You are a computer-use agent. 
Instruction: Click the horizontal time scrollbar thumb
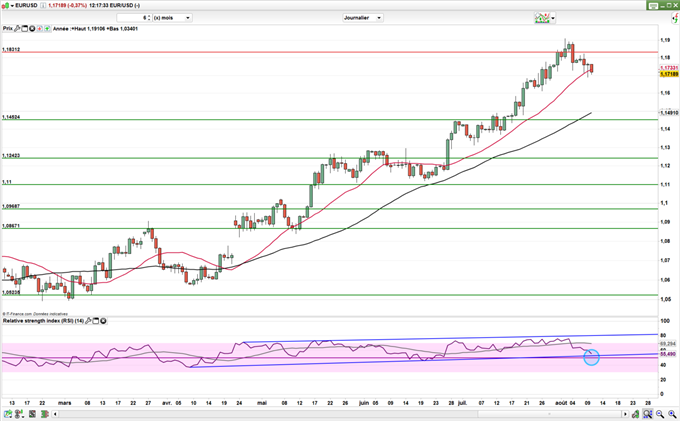click(549, 414)
